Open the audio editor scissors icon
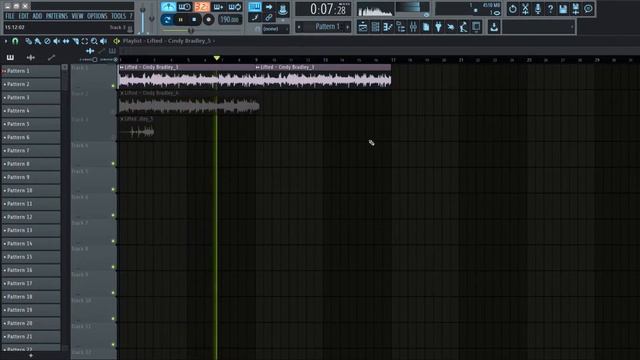 [525, 9]
